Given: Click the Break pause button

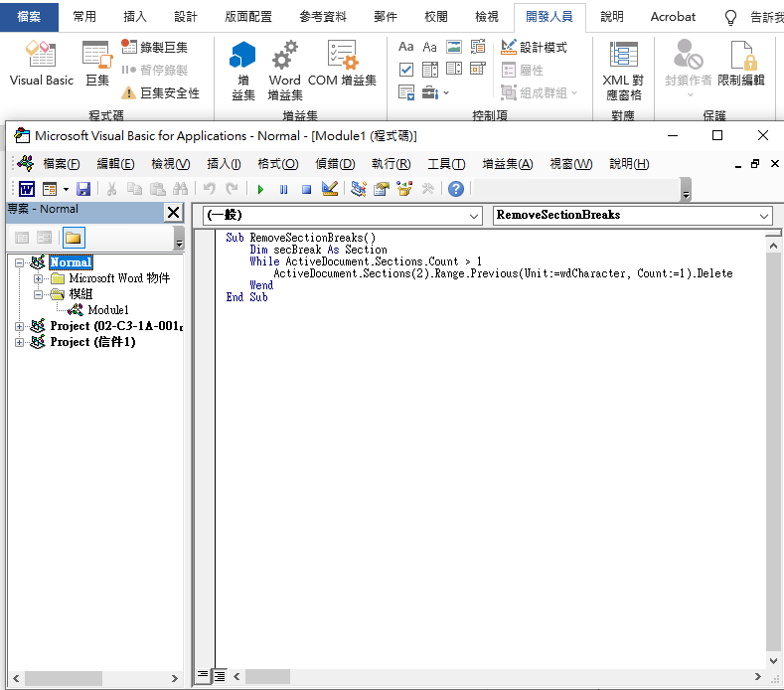Looking at the screenshot, I should 283,189.
